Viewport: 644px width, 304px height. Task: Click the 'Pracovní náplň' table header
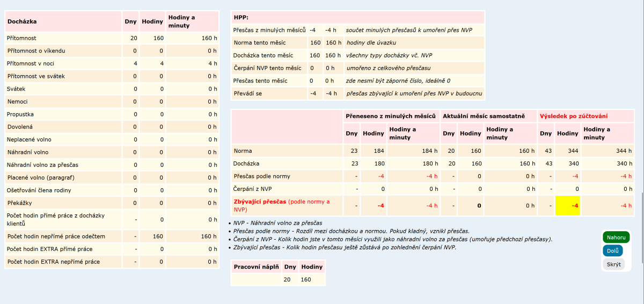[256, 266]
